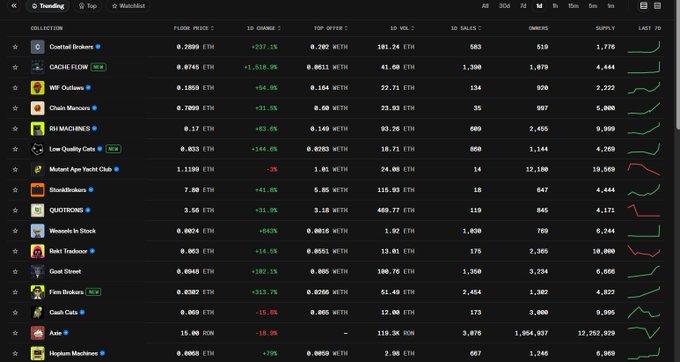Star WIF Outlaws to watchlist
The image size is (680, 362).
(x=15, y=88)
